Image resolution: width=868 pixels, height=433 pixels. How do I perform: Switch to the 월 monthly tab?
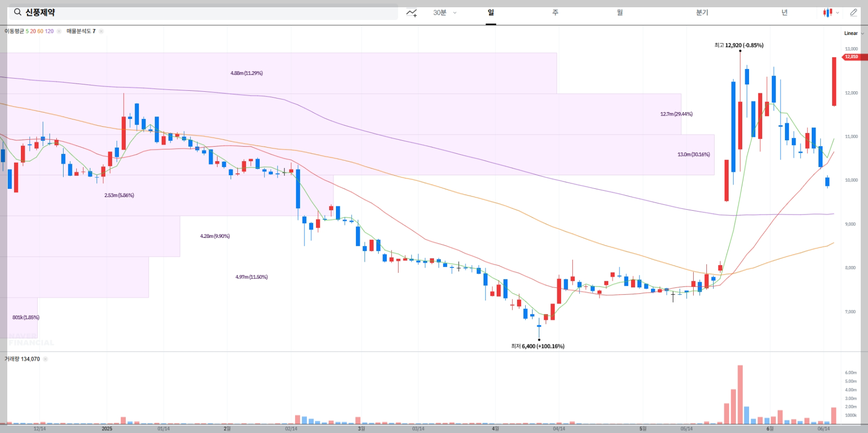pos(620,13)
